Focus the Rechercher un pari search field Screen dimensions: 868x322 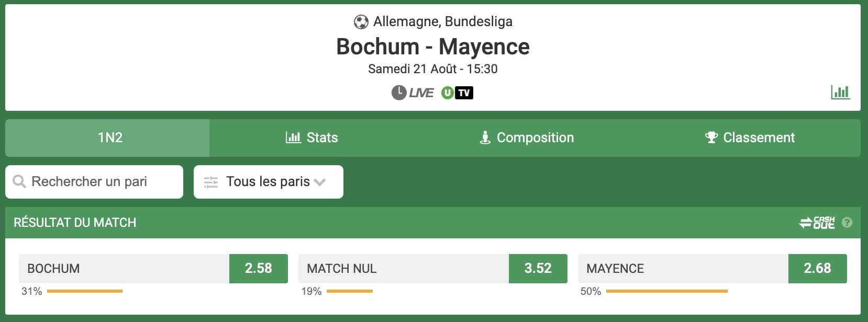(94, 182)
